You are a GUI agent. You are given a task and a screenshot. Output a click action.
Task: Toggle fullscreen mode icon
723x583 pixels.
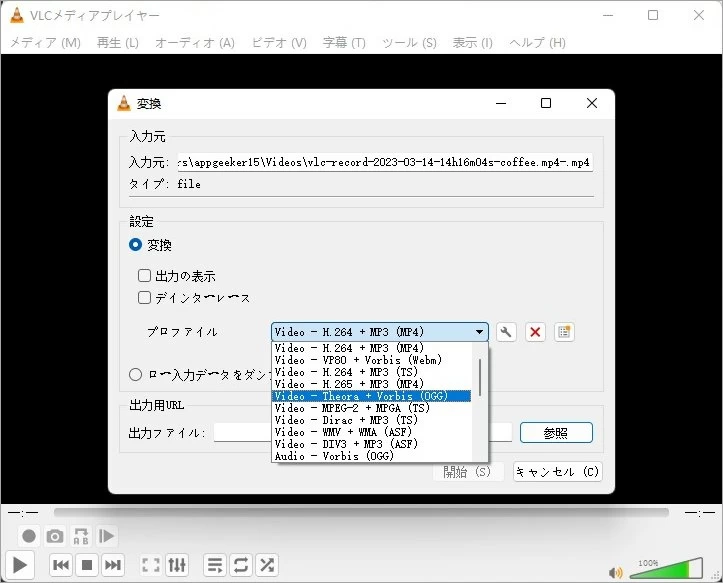click(151, 565)
